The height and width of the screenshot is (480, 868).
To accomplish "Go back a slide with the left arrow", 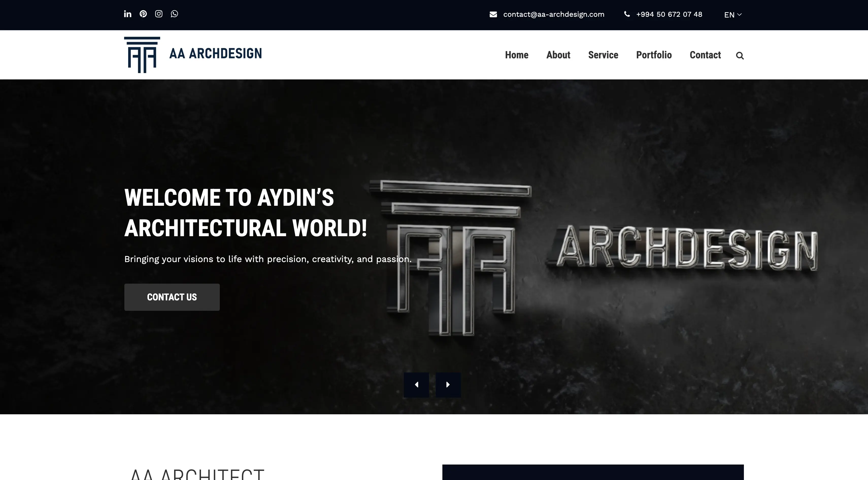I will click(416, 384).
